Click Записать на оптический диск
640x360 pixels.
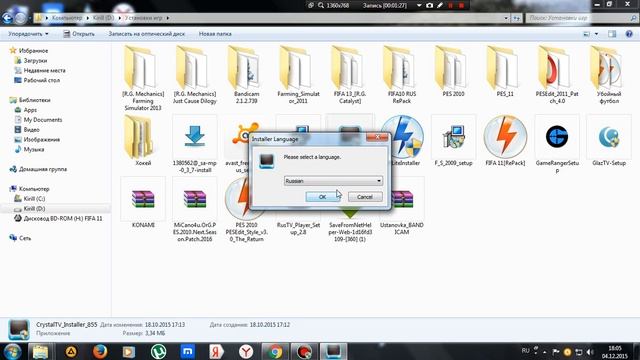(x=147, y=34)
